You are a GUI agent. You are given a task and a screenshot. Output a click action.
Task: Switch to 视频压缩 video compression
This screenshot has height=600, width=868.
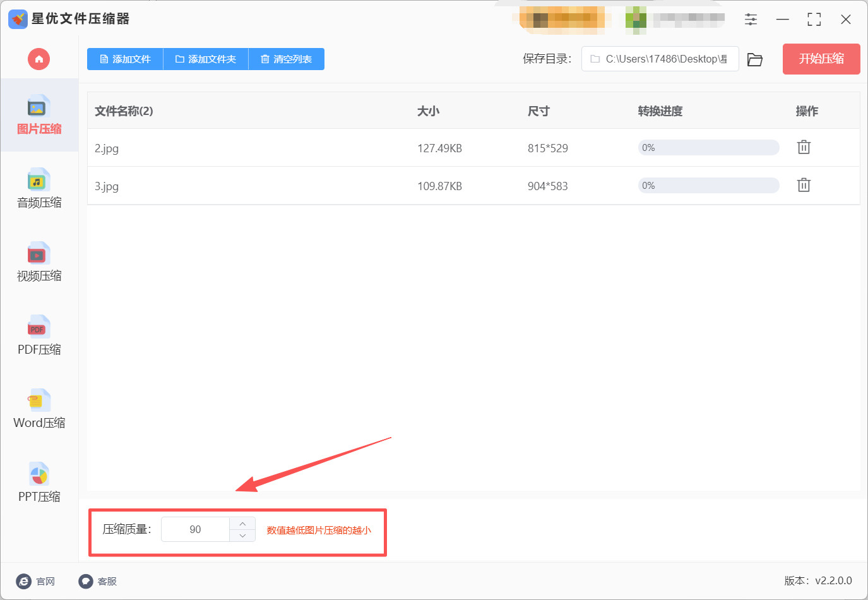click(x=39, y=262)
